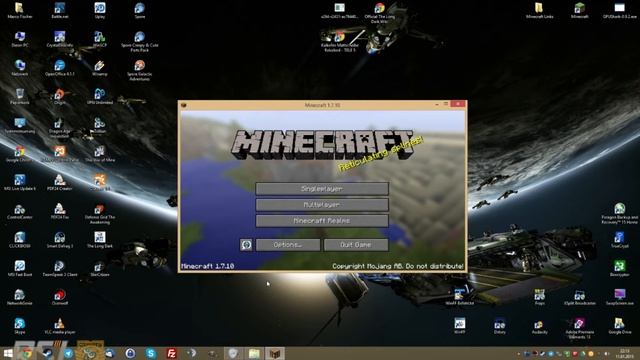Open Minecraft Realms from the main menu
This screenshot has height=360, width=640.
pos(322,221)
